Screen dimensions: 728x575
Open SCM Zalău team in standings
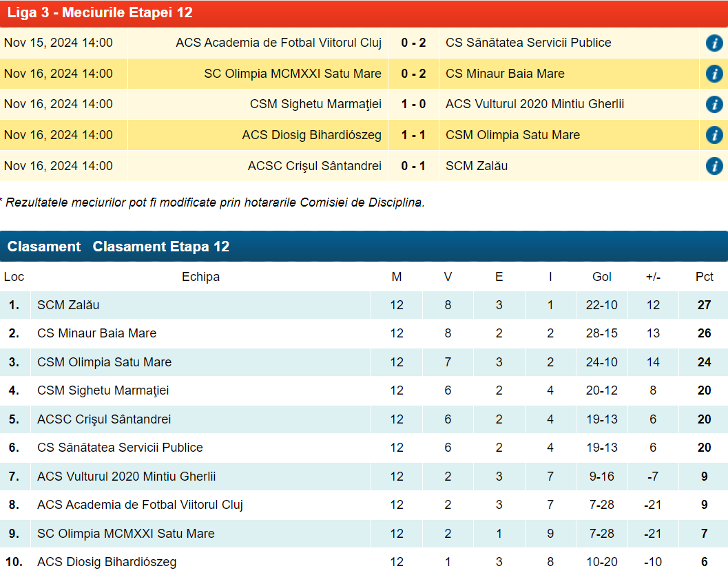(x=68, y=304)
